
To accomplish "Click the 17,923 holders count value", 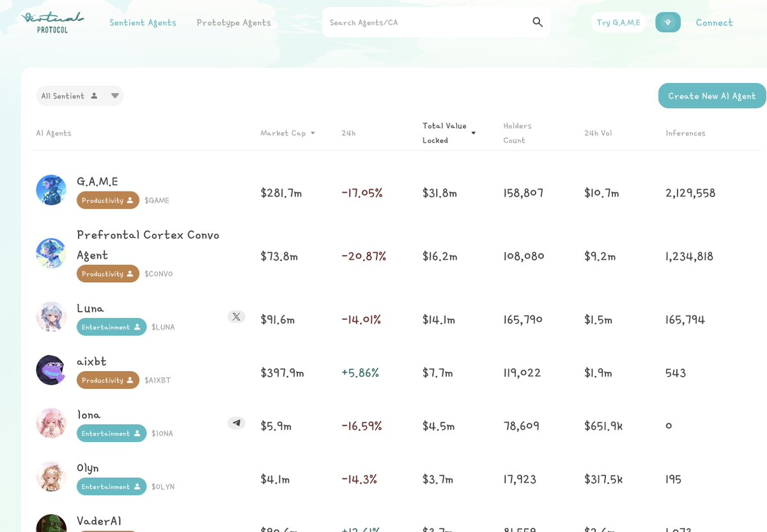I will point(520,479).
